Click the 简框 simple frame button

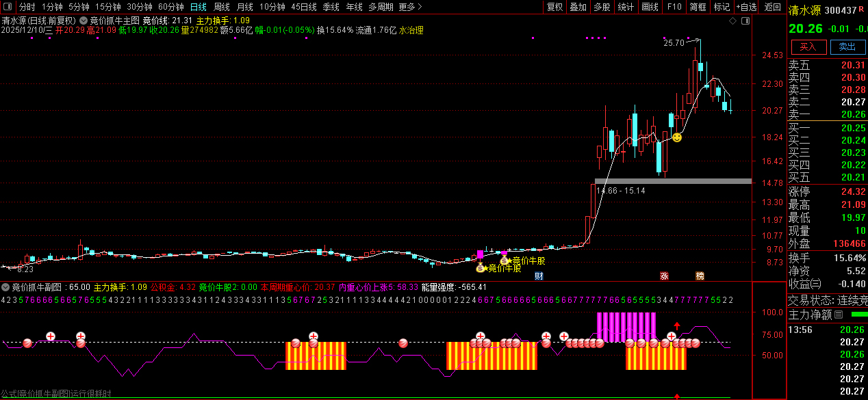pyautogui.click(x=698, y=7)
